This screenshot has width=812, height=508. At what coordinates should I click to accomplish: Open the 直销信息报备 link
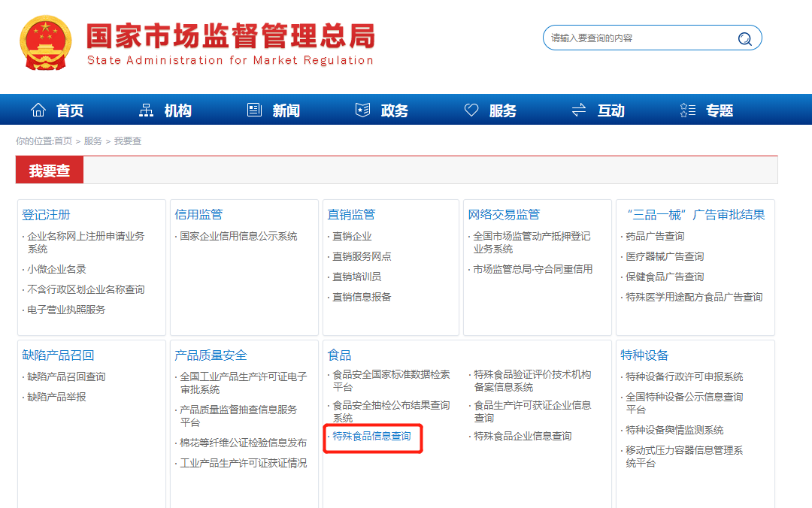[362, 297]
